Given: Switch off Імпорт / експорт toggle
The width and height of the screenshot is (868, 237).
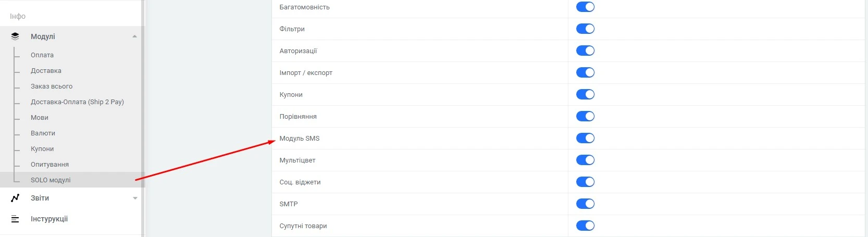Looking at the screenshot, I should [585, 73].
